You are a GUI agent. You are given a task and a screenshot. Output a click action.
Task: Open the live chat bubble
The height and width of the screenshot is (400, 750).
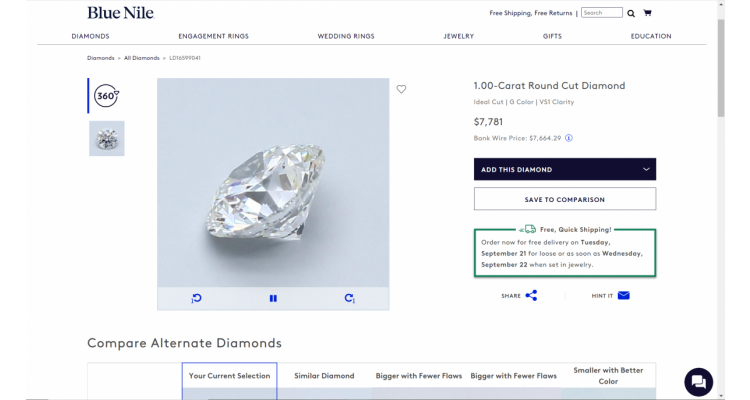click(699, 381)
